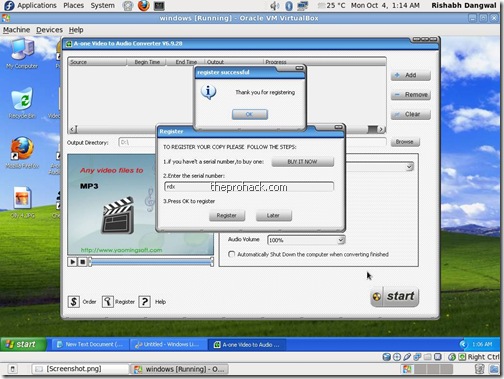
Task: Open the Audio Volume 100% dropdown
Action: 306,240
